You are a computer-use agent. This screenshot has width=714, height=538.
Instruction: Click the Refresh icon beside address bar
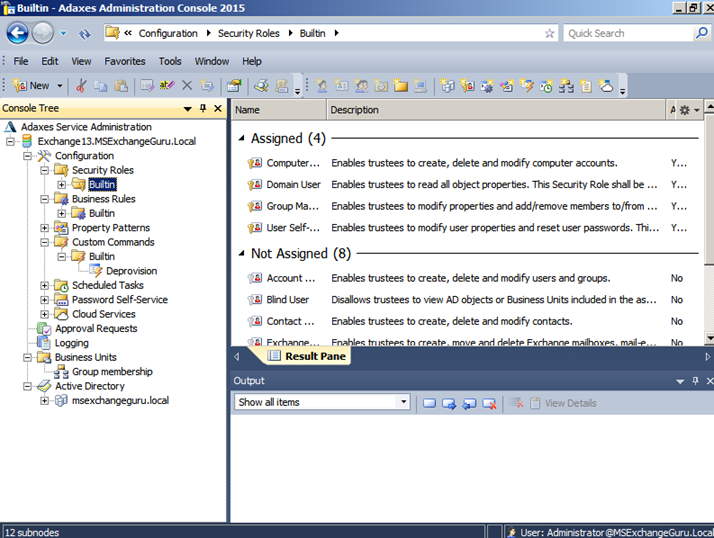[85, 33]
